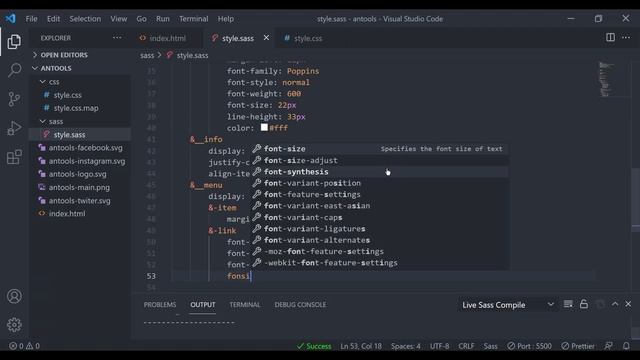Open notifications bell in status bar

(x=626, y=346)
